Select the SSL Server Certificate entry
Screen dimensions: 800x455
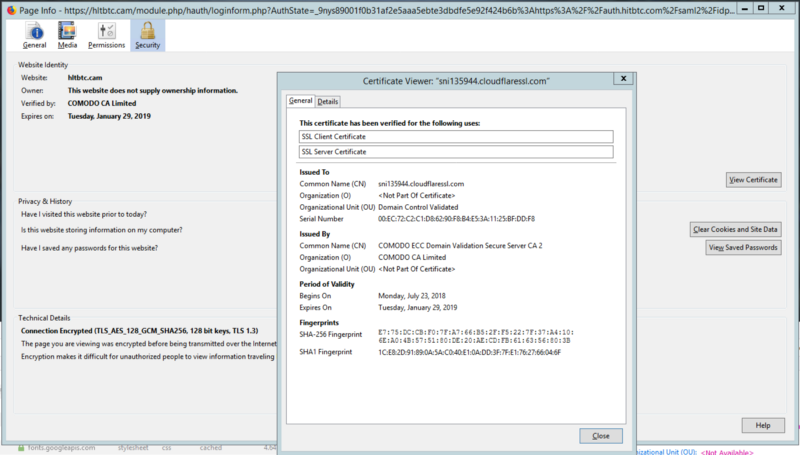tap(456, 151)
